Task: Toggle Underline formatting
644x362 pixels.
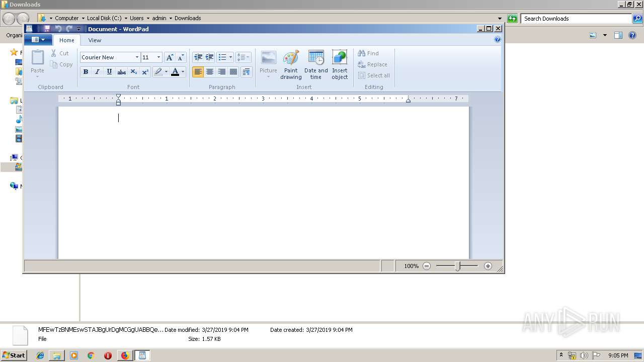Action: pos(109,72)
